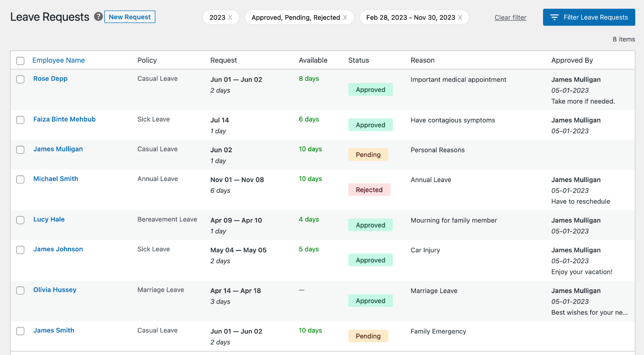Click the New Request button
644x355 pixels.
130,17
